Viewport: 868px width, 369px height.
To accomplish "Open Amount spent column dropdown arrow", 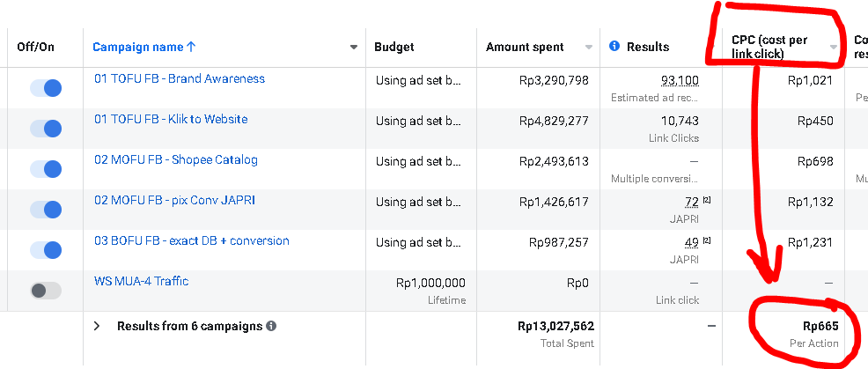I will [x=589, y=48].
